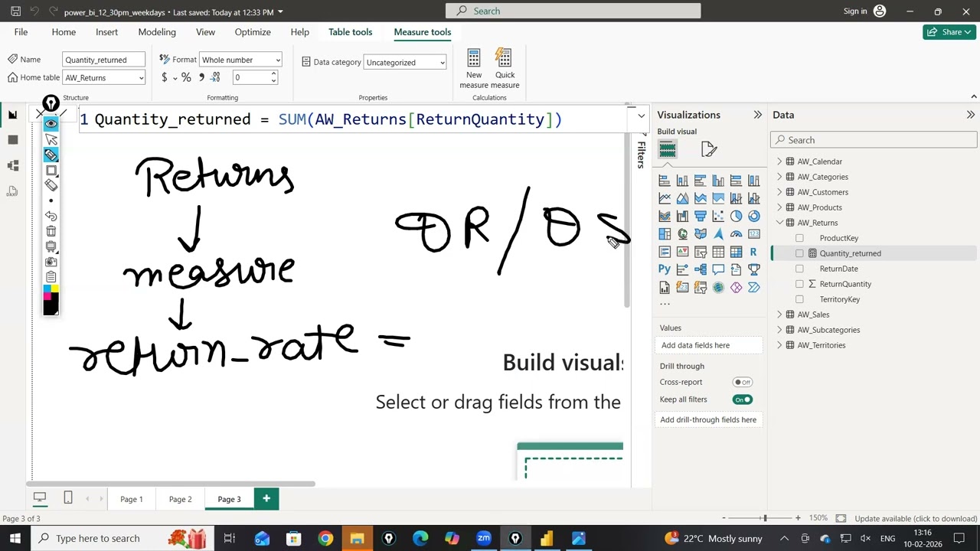The image size is (980, 551).
Task: Adjust the zoom level slider
Action: (764, 518)
